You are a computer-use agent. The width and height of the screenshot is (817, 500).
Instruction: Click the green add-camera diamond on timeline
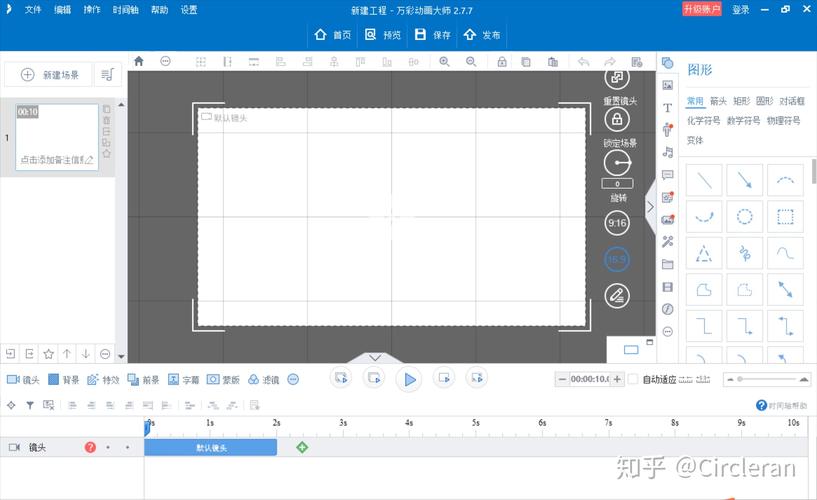302,447
